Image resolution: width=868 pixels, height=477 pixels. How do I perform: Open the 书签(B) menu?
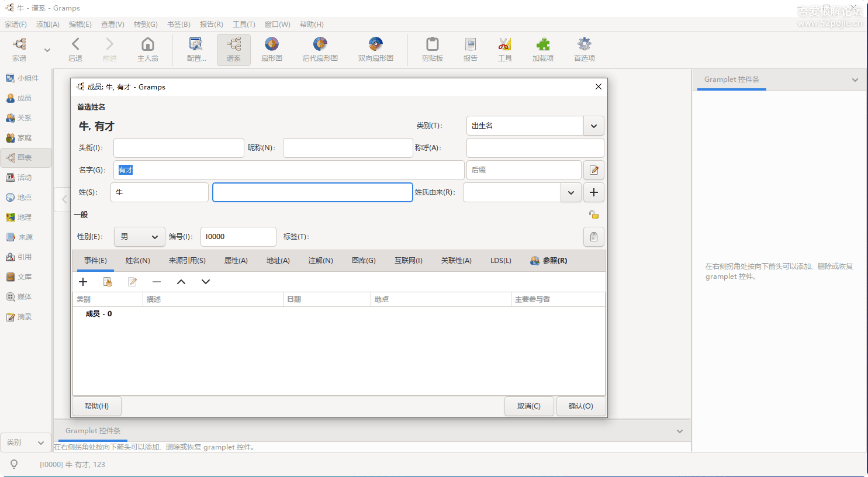[178, 24]
